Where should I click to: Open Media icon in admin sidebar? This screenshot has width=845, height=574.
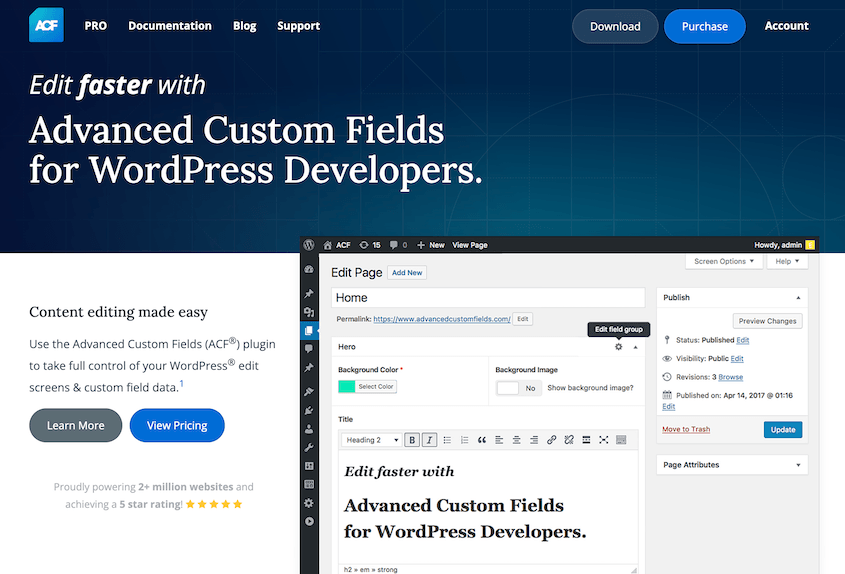[309, 312]
